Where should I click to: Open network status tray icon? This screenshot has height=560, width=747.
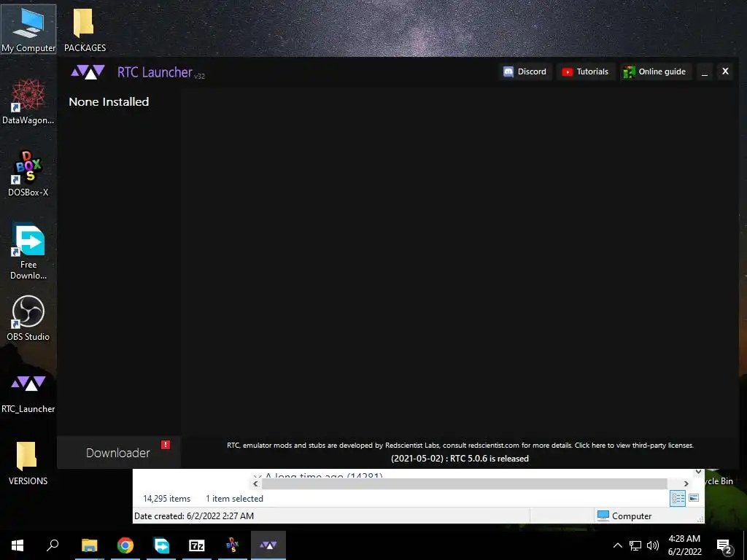(x=635, y=545)
